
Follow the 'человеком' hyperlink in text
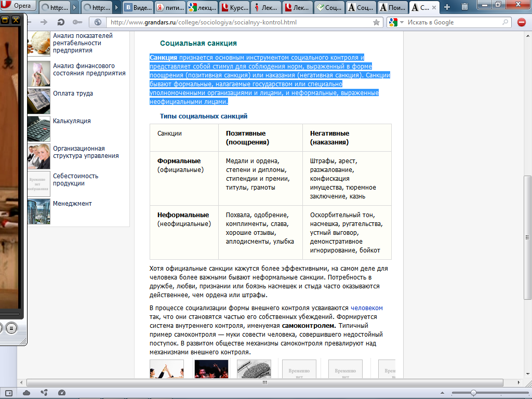click(366, 308)
